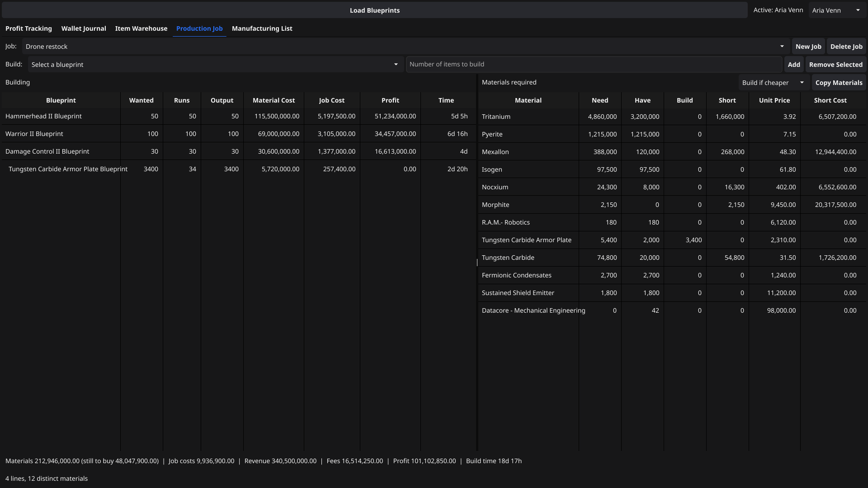868x488 pixels.
Task: Sort by Need column header
Action: click(x=600, y=100)
